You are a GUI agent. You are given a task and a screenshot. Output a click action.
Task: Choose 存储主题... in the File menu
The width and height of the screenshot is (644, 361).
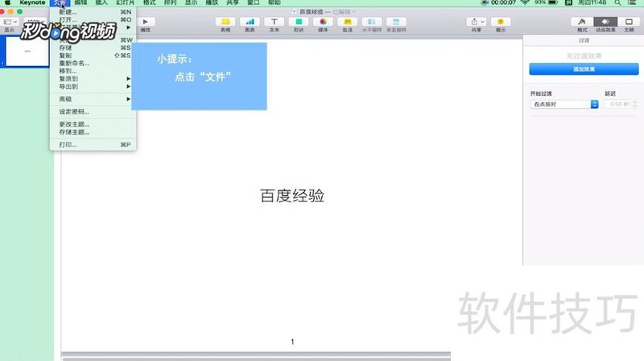tap(93, 132)
